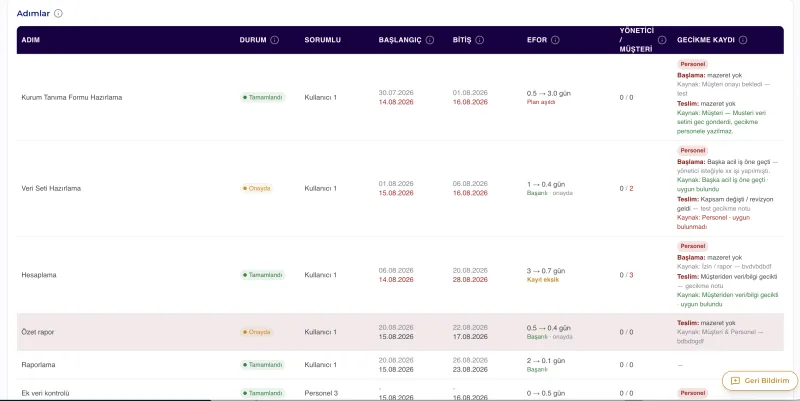
Task: Click 'Kaynak: Müşteri & Personel' note in Özet rapor
Action: (x=720, y=336)
